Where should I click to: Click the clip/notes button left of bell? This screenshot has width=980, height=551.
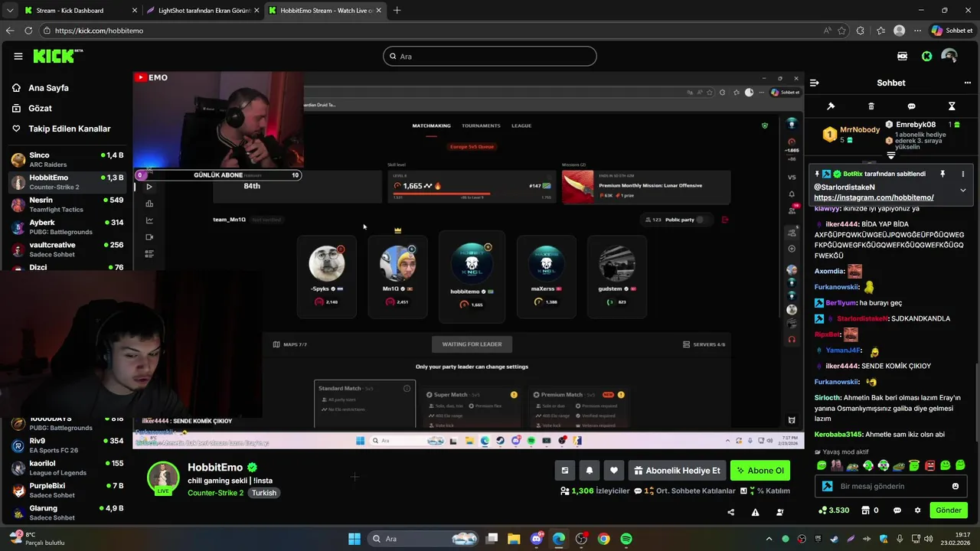click(x=565, y=471)
